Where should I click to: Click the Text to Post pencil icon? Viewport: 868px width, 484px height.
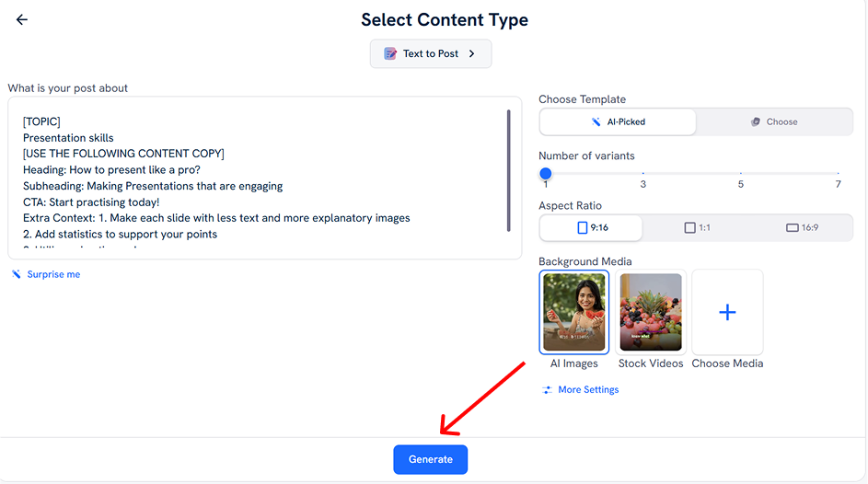390,53
